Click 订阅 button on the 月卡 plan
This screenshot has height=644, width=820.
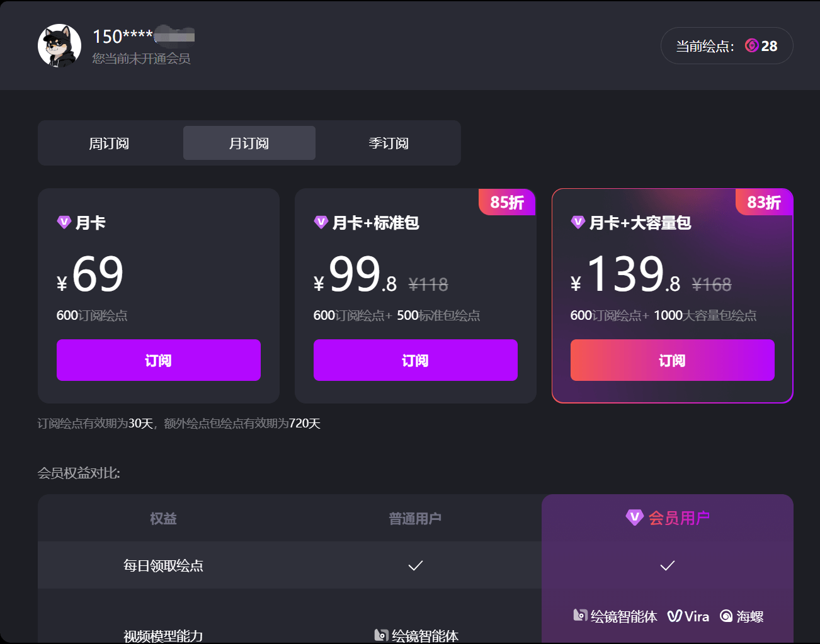[158, 360]
